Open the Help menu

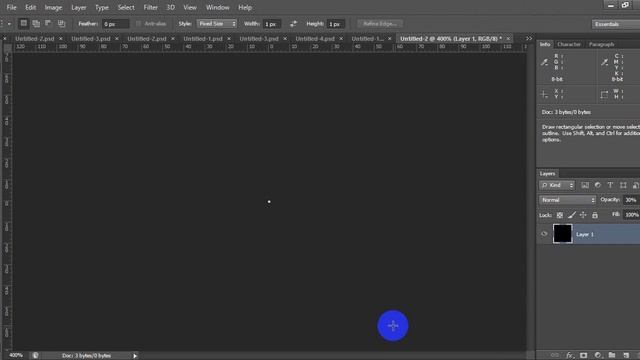pyautogui.click(x=245, y=7)
